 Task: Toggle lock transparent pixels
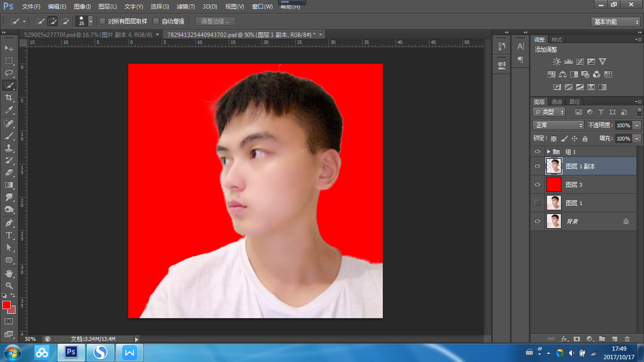(x=554, y=139)
